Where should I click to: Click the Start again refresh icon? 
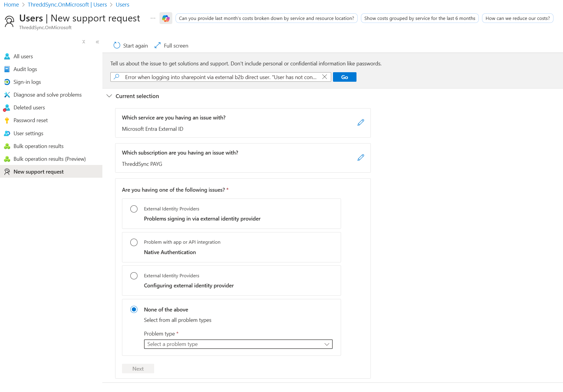117,45
